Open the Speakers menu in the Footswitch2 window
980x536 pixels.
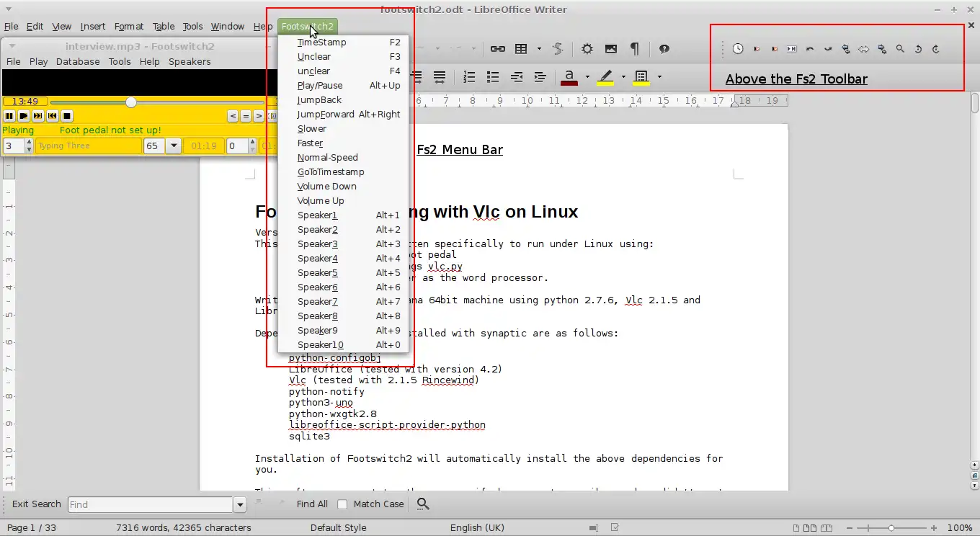(190, 62)
